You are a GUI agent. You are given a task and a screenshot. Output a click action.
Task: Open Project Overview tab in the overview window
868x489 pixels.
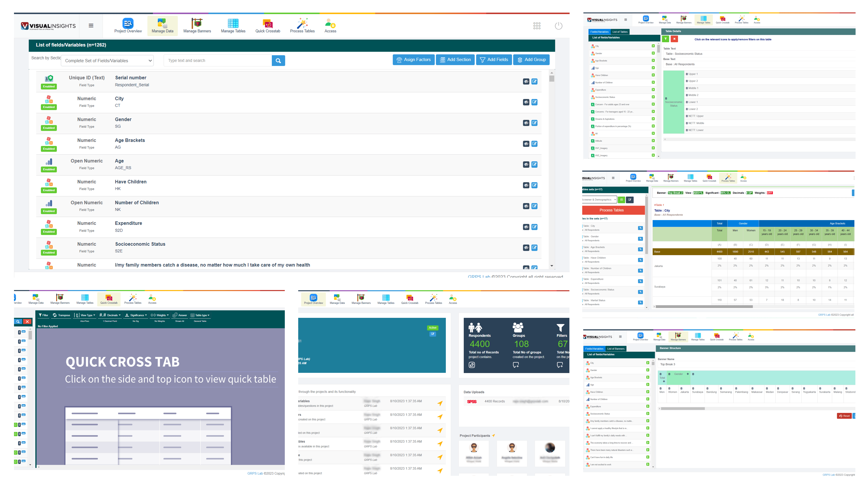(313, 299)
